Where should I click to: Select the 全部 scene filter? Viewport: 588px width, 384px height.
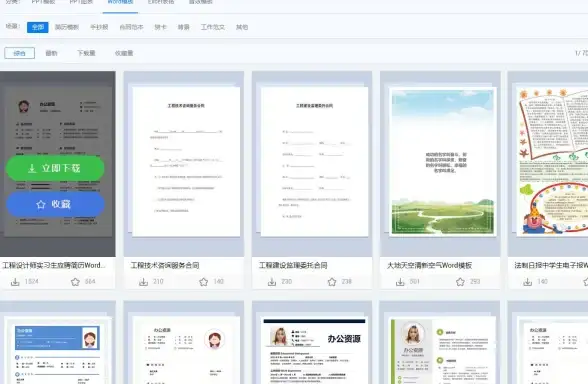38,27
